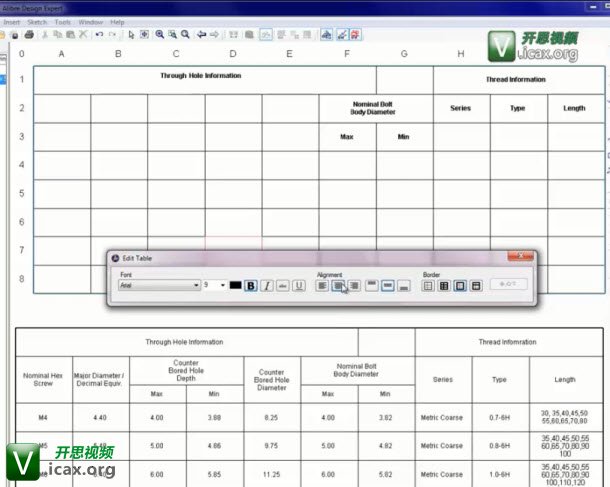
Task: Align cell text to the top
Action: (x=372, y=286)
